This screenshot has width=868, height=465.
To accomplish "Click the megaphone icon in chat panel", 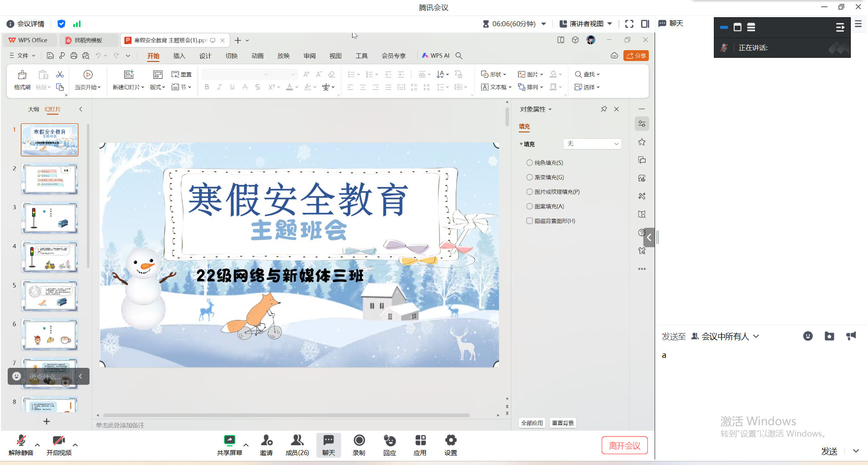I will click(x=851, y=336).
